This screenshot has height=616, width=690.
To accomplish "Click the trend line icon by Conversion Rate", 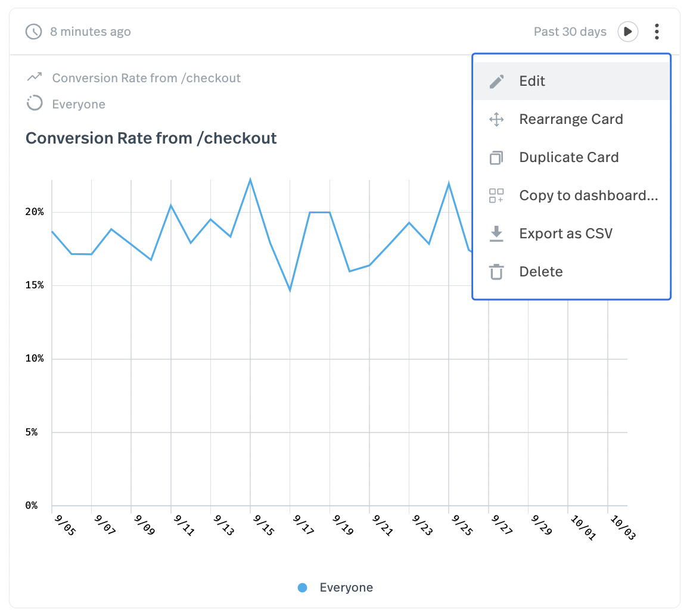I will 35,77.
